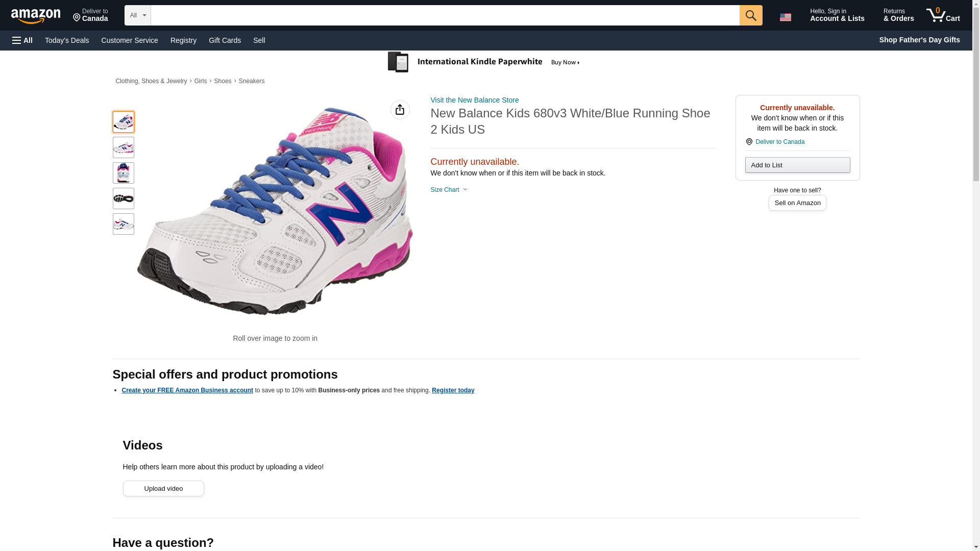The image size is (980, 551).
Task: Open the search category All dropdown
Action: pos(137,15)
